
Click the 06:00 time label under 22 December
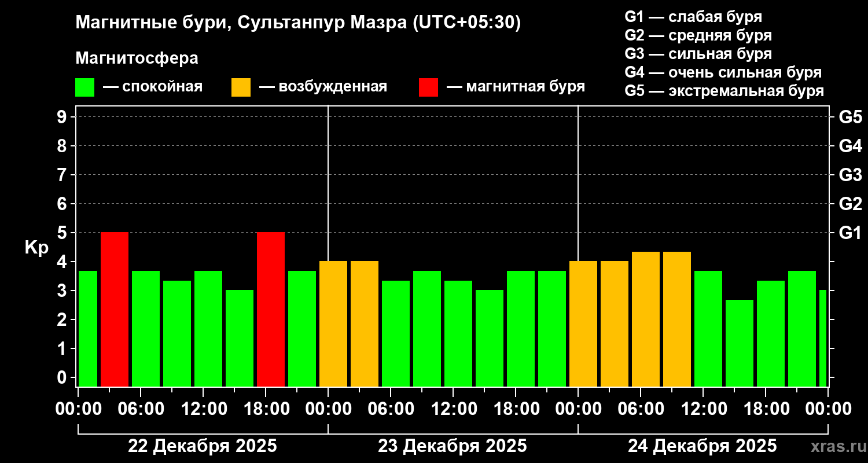[x=140, y=409]
